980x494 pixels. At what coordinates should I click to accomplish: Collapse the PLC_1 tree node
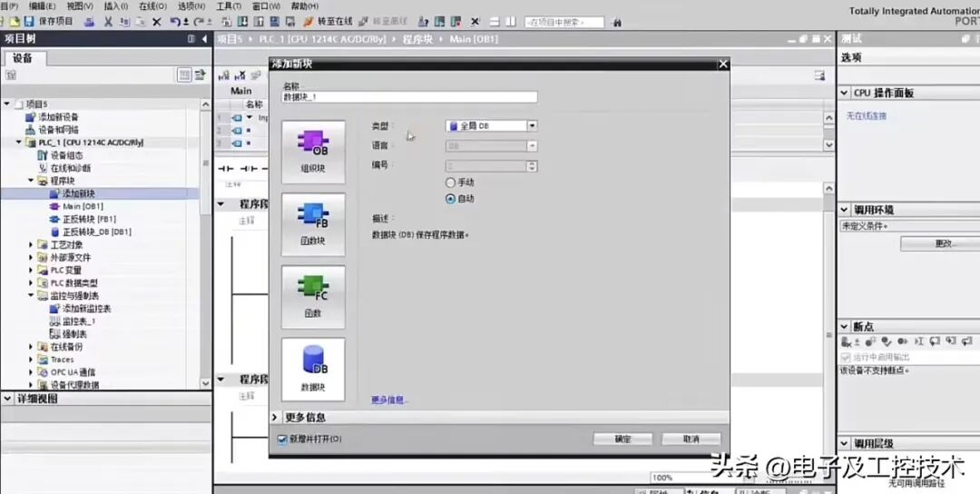19,143
